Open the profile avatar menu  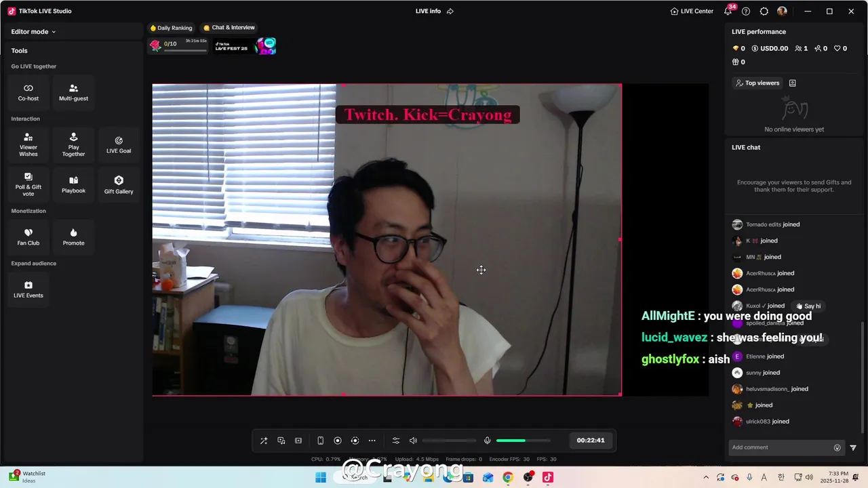[782, 12]
